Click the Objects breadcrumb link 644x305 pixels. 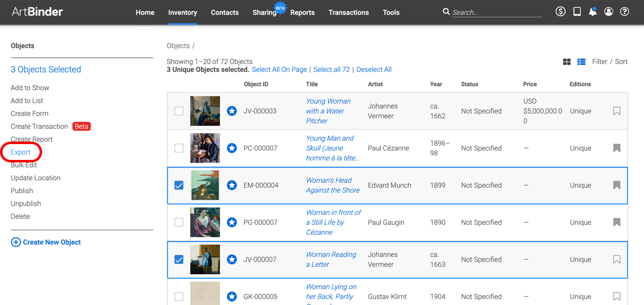pyautogui.click(x=178, y=46)
